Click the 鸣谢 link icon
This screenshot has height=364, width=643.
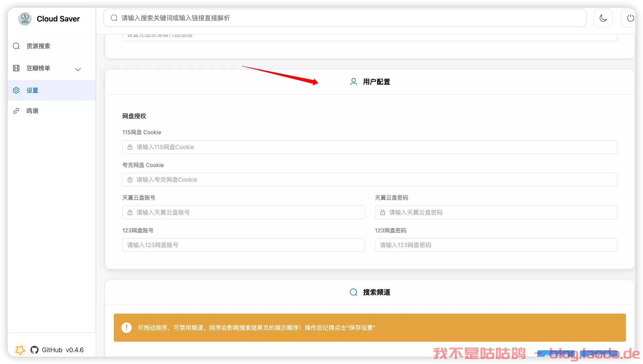pyautogui.click(x=16, y=111)
